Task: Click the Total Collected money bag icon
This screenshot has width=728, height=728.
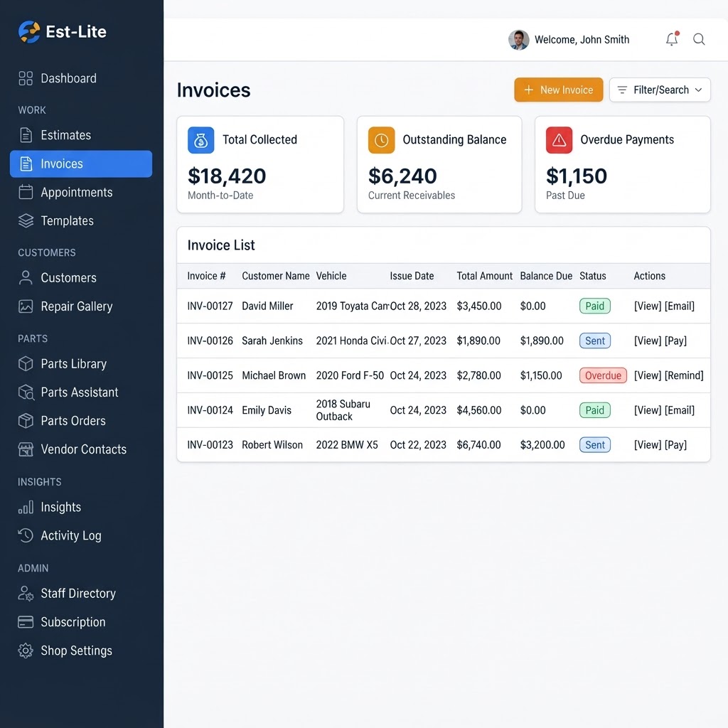Action: [x=200, y=140]
